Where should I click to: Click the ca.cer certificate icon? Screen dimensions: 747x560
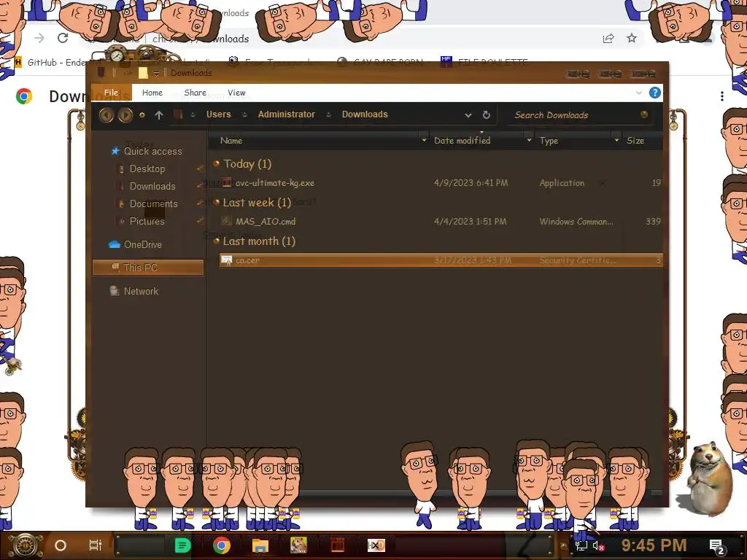(x=227, y=260)
